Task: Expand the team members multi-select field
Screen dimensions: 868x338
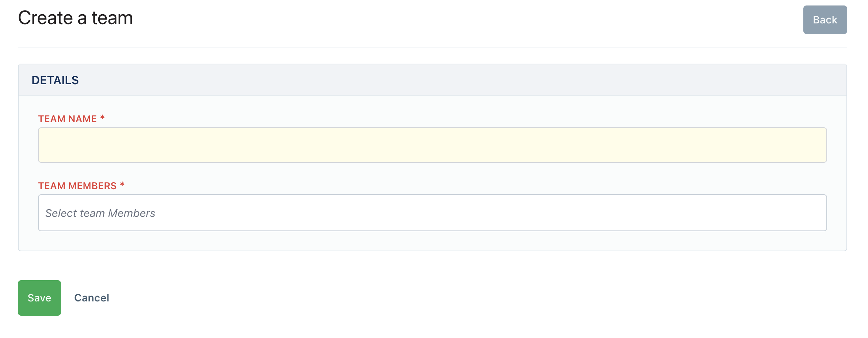Action: [433, 213]
